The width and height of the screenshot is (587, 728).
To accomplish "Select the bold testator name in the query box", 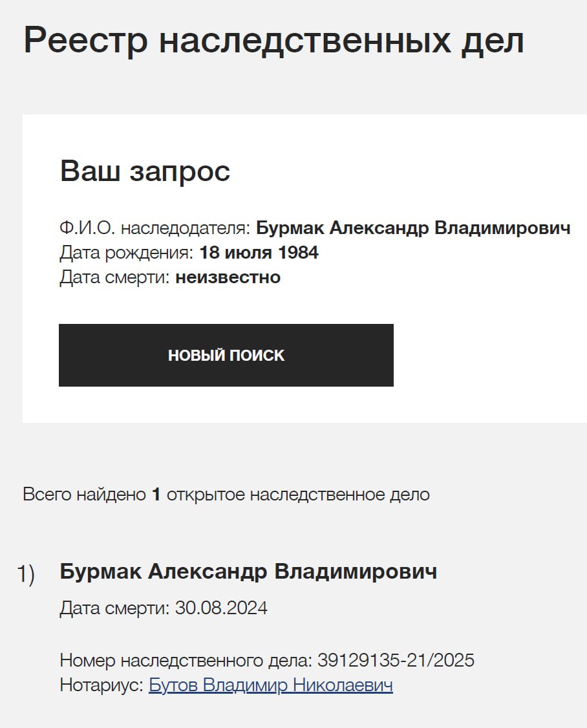I will click(413, 228).
